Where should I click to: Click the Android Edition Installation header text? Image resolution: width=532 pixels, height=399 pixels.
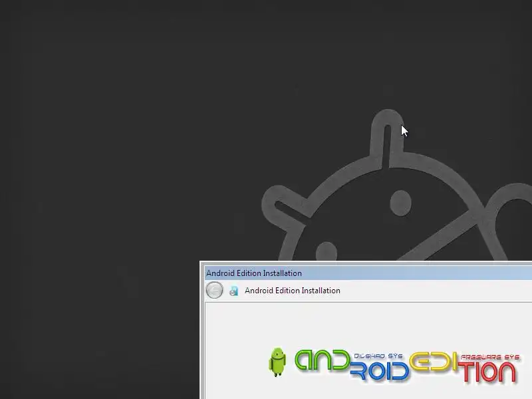pyautogui.click(x=293, y=291)
